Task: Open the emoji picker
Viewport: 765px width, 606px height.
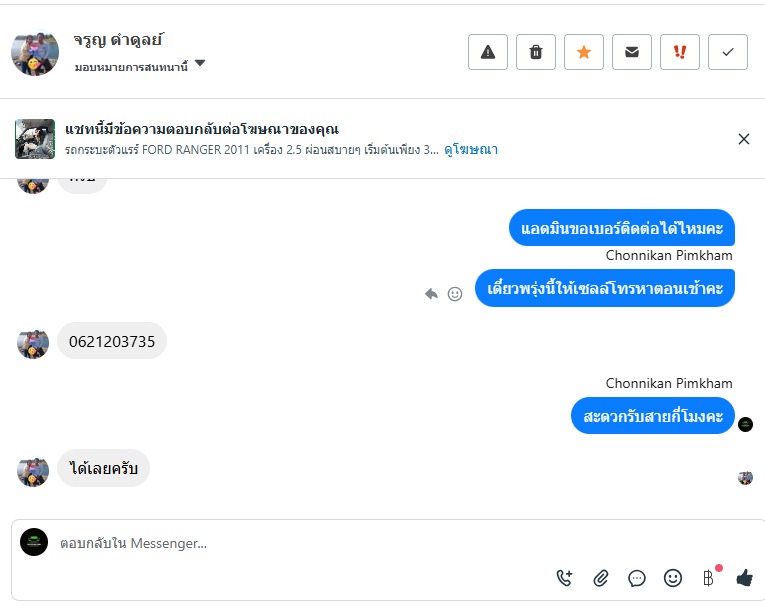Action: [x=673, y=578]
